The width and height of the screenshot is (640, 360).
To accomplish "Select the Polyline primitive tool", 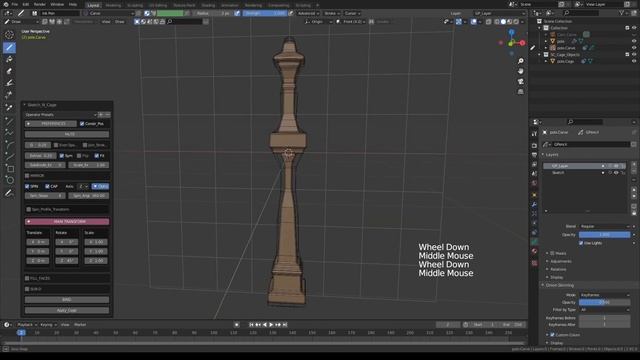I will (x=9, y=133).
